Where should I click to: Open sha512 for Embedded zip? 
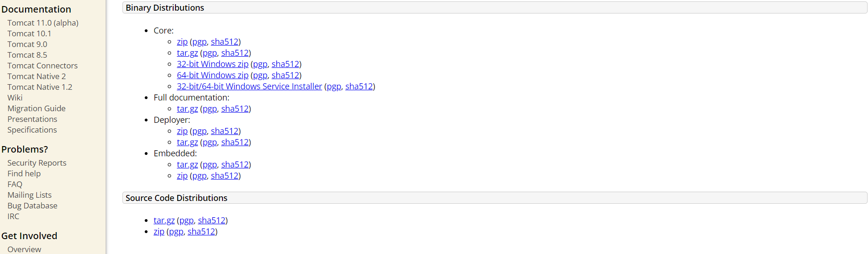pos(224,176)
